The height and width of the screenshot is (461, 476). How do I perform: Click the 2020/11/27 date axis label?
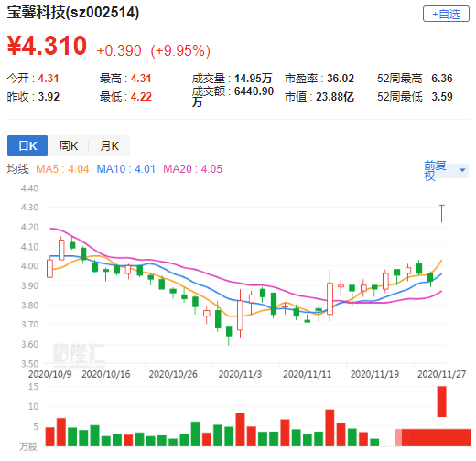coord(441,374)
